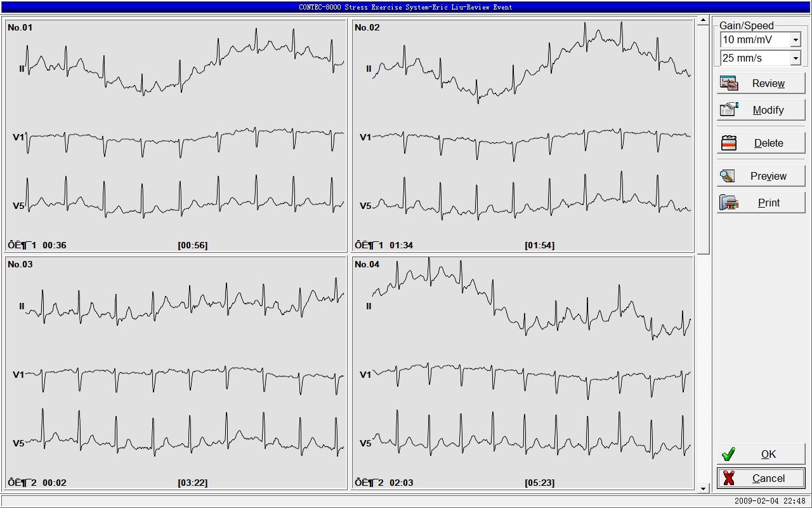Click the red X Cancel icon
This screenshot has width=812, height=508.
pos(728,478)
